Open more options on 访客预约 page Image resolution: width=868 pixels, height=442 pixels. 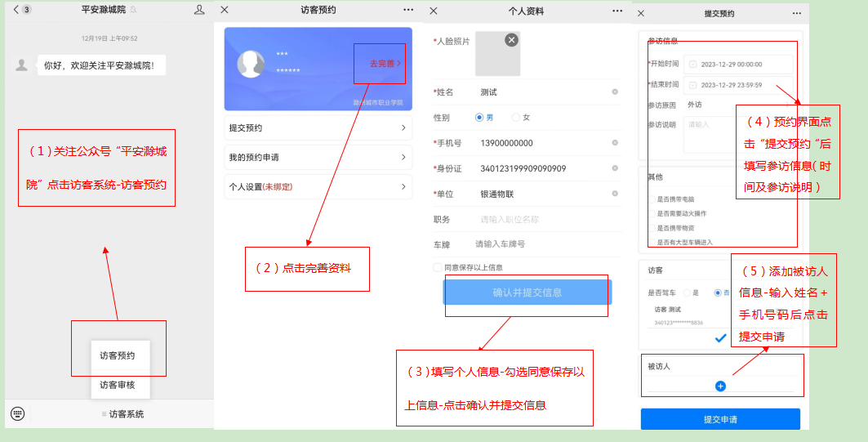coord(408,10)
